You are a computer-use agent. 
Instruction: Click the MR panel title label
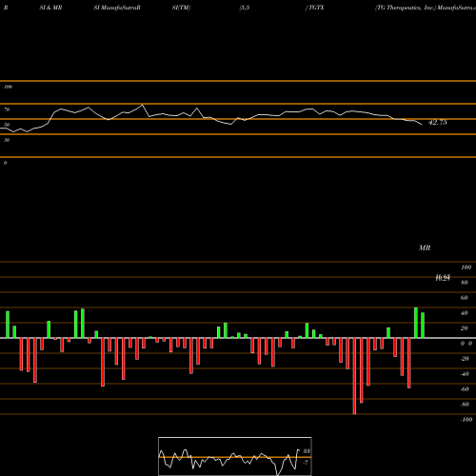tap(425, 248)
